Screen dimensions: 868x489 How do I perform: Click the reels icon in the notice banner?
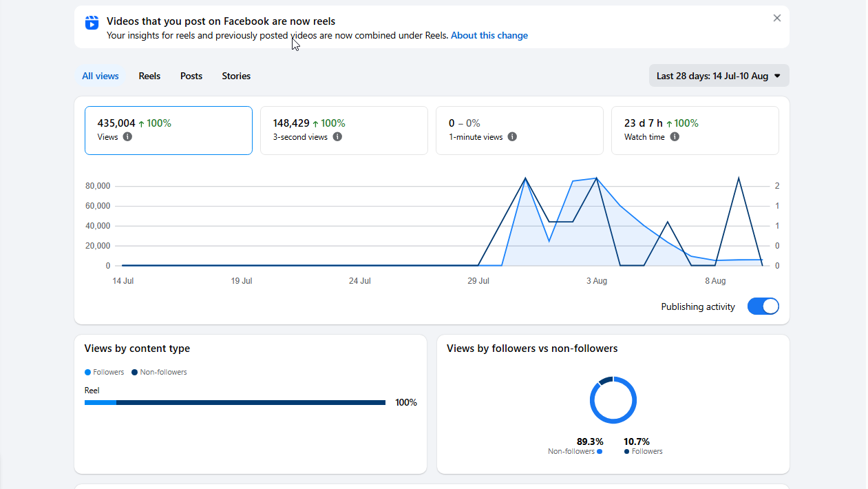(92, 23)
